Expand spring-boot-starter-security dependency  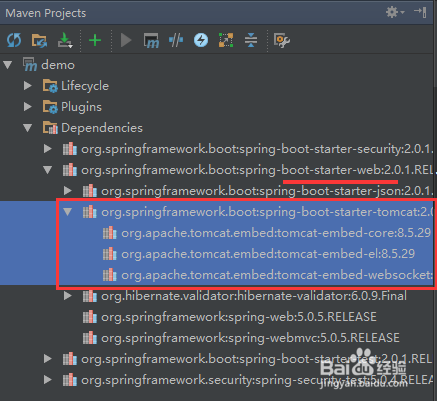point(48,149)
